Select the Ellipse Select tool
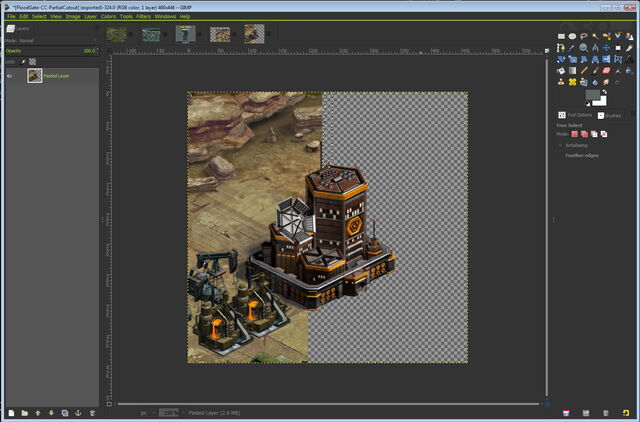This screenshot has height=422, width=640. [572, 36]
